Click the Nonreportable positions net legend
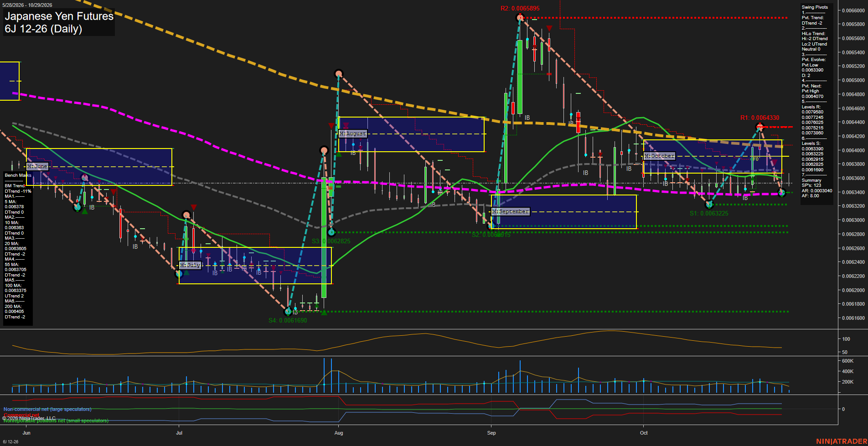This screenshot has height=446, width=868. 56,420
